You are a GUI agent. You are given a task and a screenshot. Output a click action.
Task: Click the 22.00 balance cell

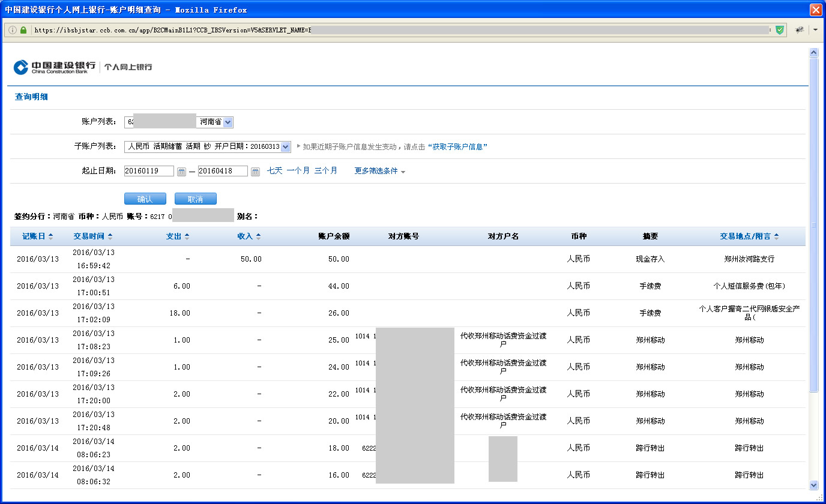click(339, 394)
